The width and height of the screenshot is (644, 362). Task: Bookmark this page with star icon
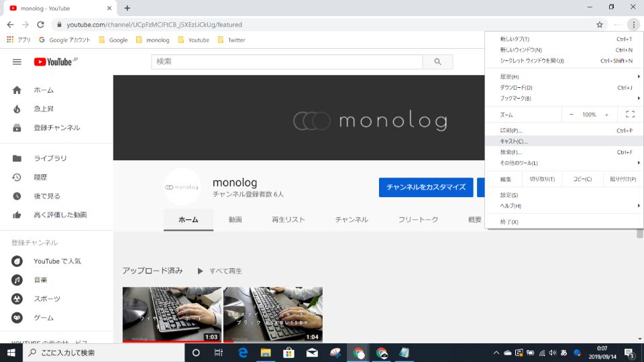click(x=600, y=25)
